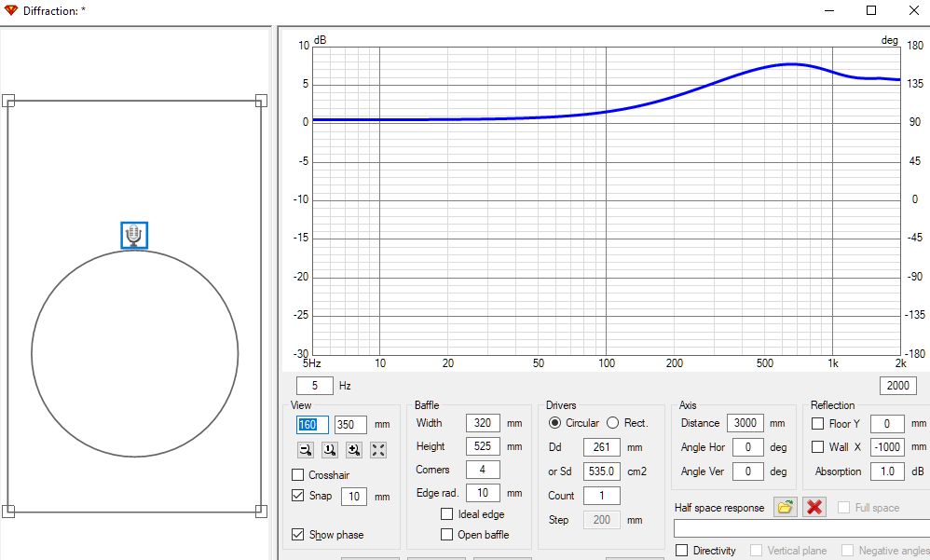Click the zoom in view icon

point(354,450)
